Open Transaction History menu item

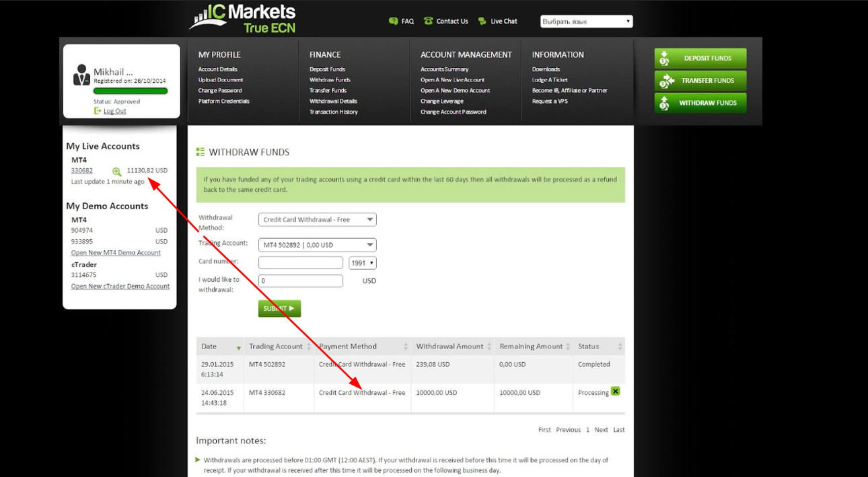pos(334,112)
